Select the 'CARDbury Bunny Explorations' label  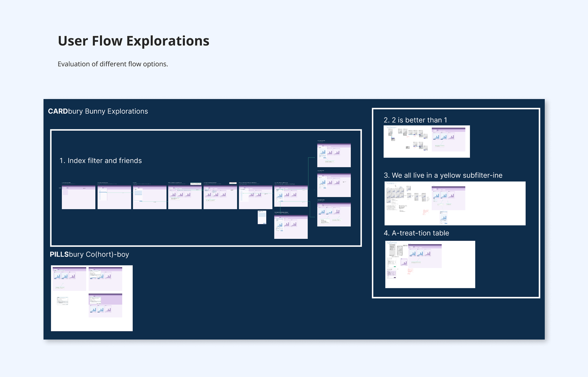98,111
